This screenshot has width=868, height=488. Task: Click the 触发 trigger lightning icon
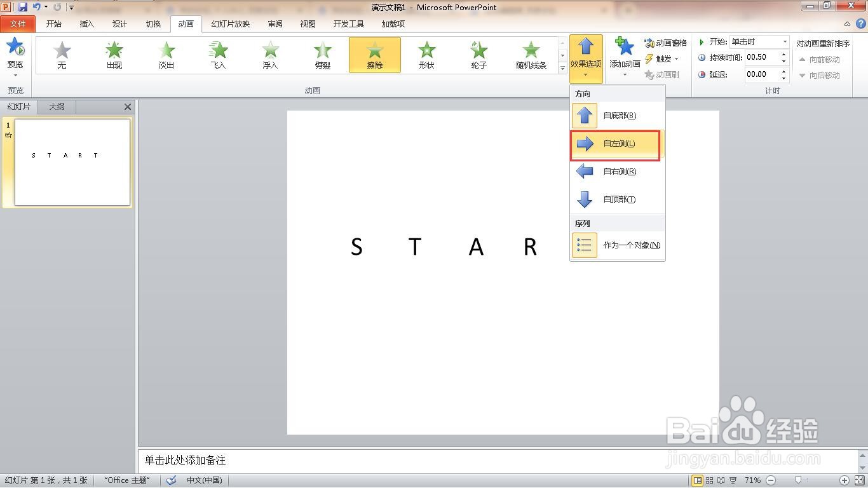[x=649, y=58]
